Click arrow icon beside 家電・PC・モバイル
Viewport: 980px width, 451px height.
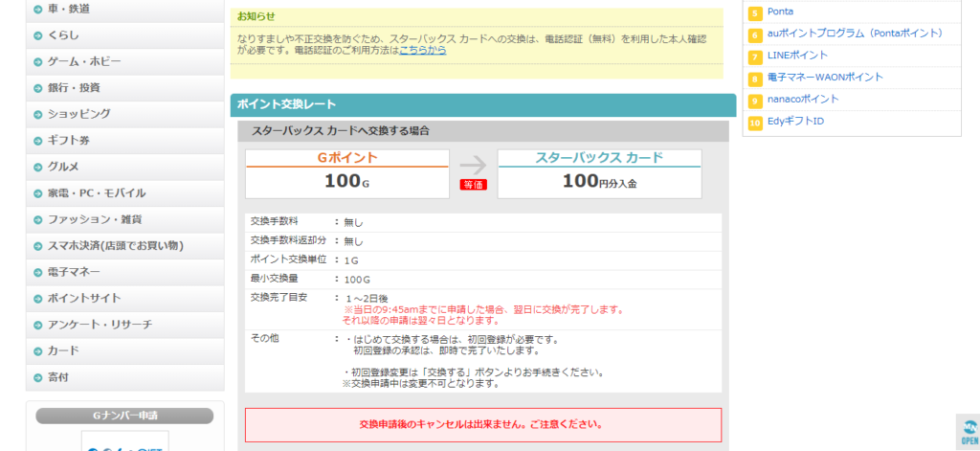click(38, 194)
